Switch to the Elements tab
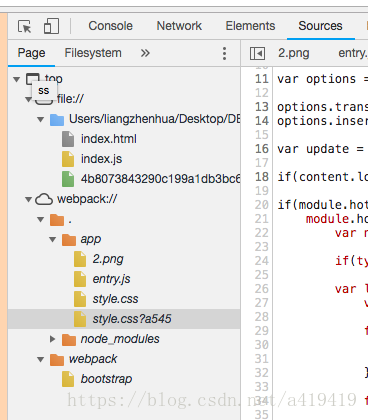This screenshot has width=368, height=420. pos(250,26)
